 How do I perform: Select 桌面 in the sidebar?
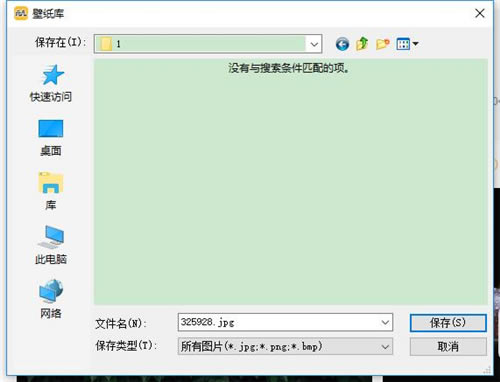pos(51,138)
